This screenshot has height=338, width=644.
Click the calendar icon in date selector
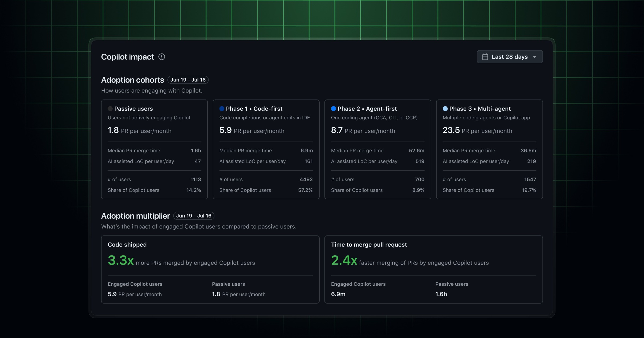(485, 57)
